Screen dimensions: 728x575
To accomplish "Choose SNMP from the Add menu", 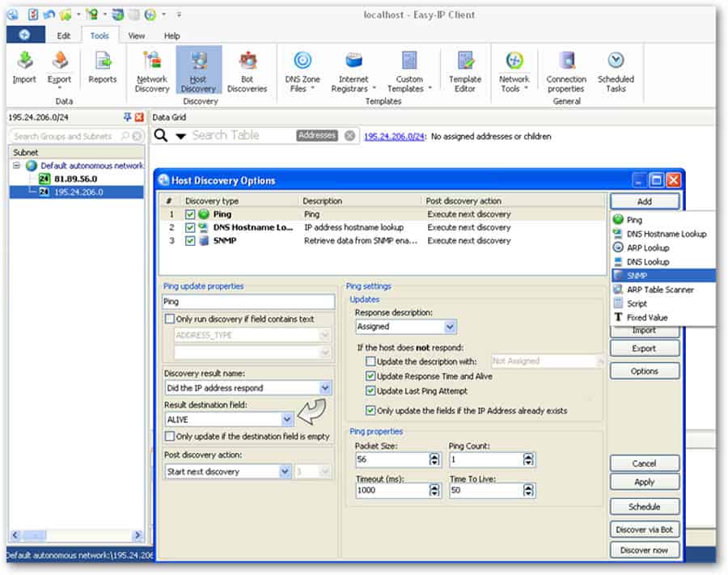I will pyautogui.click(x=662, y=275).
